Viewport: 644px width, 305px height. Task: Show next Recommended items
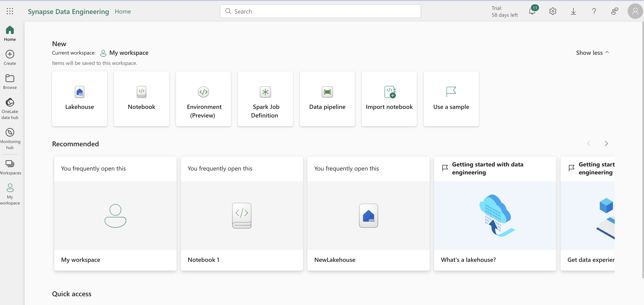(606, 143)
